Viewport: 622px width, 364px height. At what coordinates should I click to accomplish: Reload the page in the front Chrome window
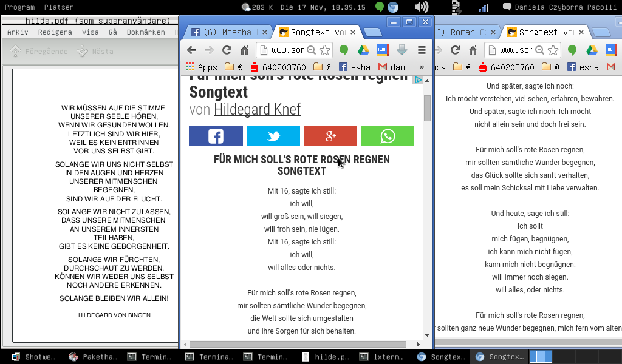[227, 50]
